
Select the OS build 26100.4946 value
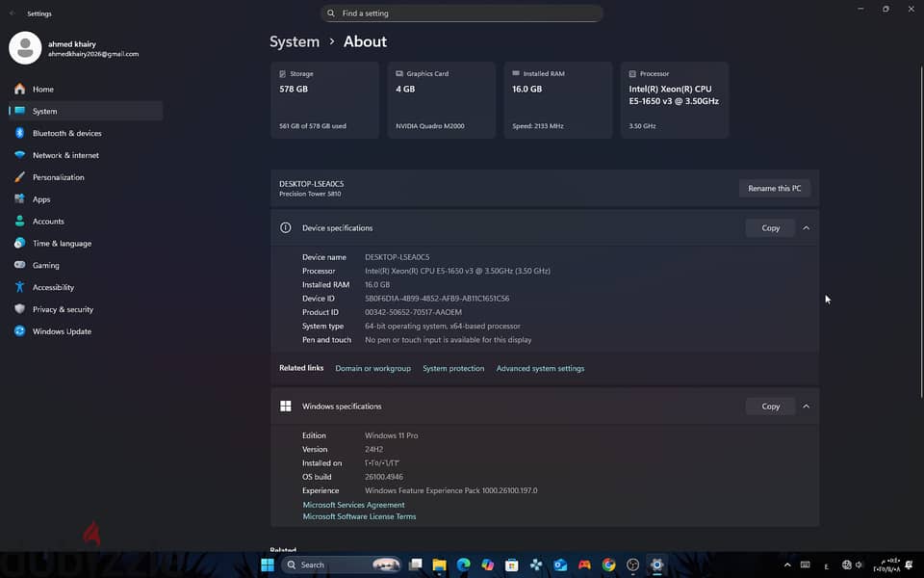tap(384, 477)
